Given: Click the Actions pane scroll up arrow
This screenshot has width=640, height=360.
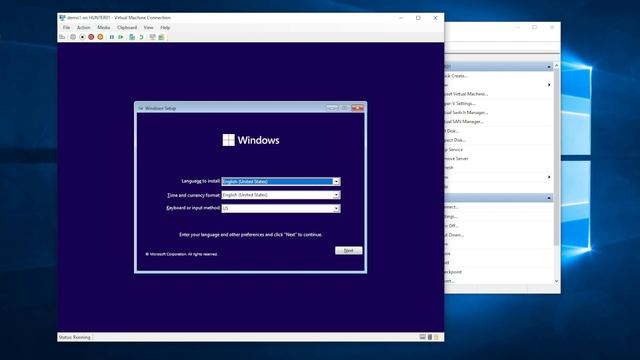Looking at the screenshot, I should [x=556, y=66].
